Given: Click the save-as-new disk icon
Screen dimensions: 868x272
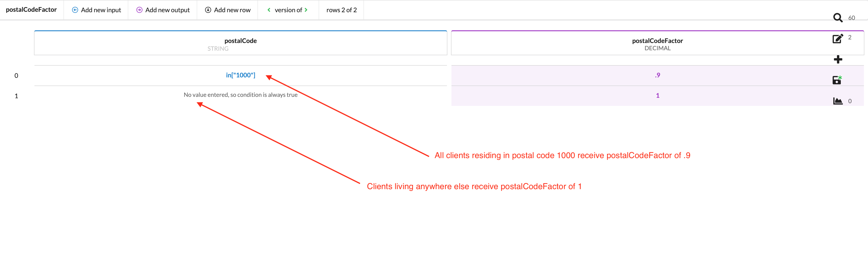Looking at the screenshot, I should (837, 80).
